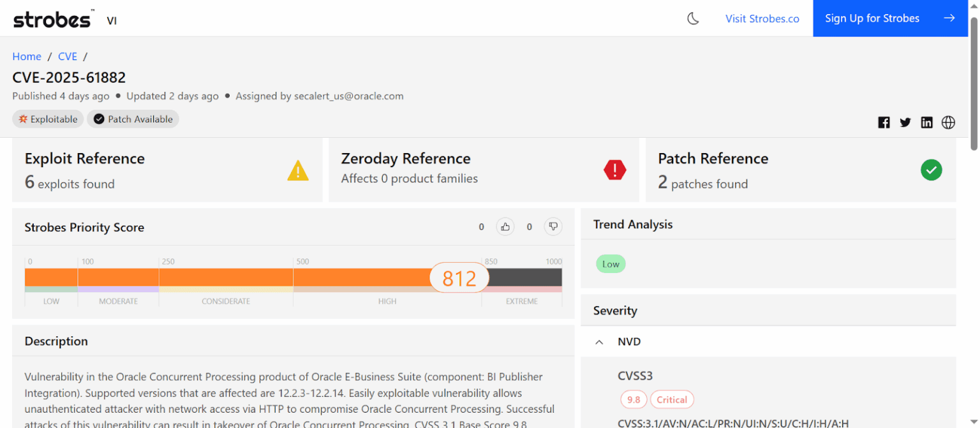
Task: Click the Zeroday Reference alert icon
Action: tap(614, 170)
